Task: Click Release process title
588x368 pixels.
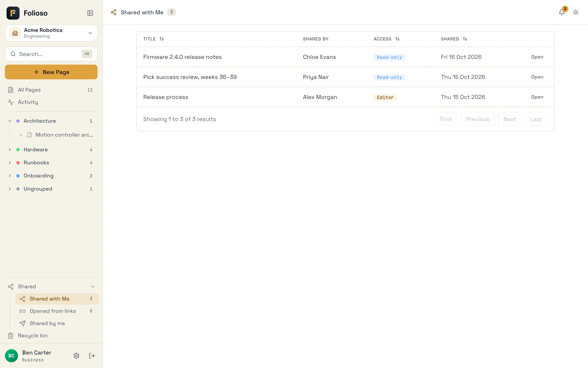Action: tap(165, 97)
